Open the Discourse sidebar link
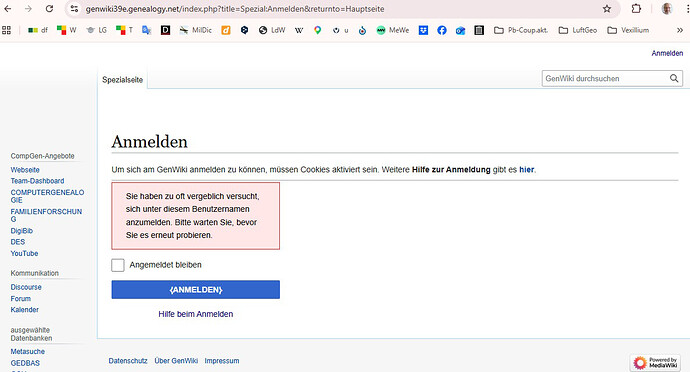Screen dimensions: 690x372 coord(26,287)
